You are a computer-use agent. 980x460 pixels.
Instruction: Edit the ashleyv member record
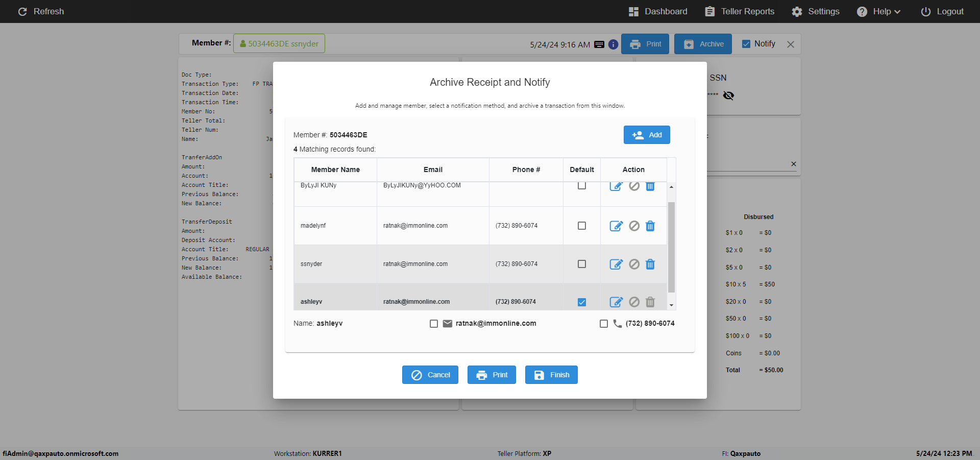(x=616, y=302)
